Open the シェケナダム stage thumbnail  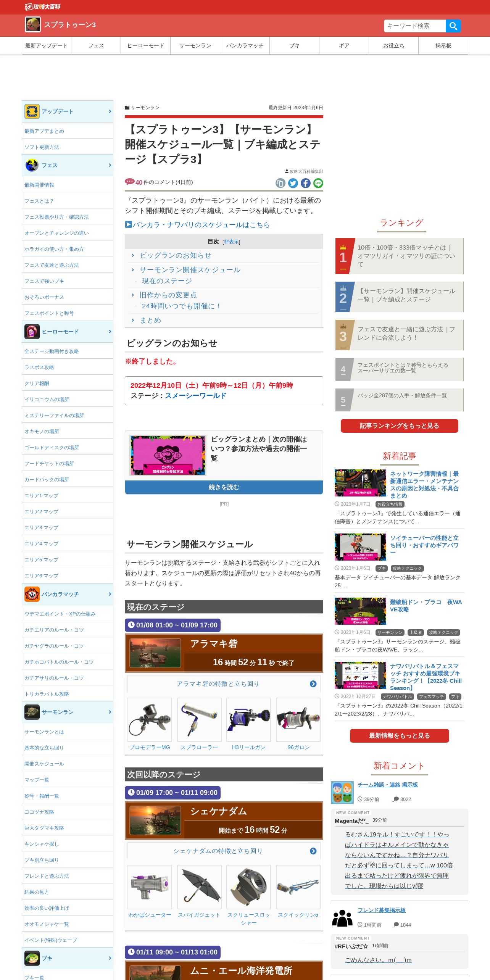[155, 820]
